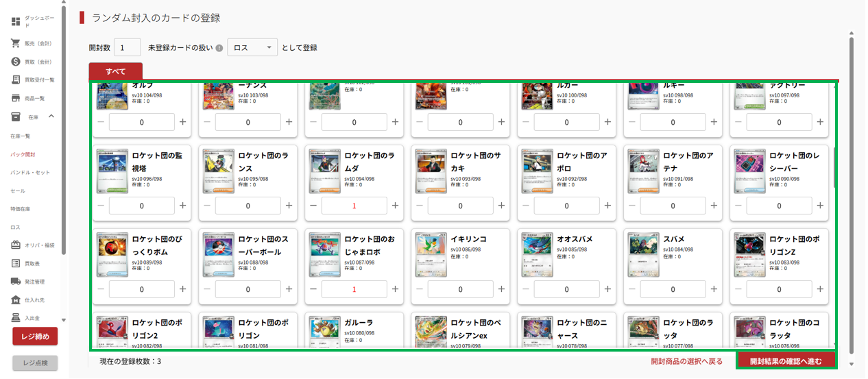Decrease quantity for ロケット団のおじゃまロボ
Viewport: 868px width, 379px height.
(313, 289)
